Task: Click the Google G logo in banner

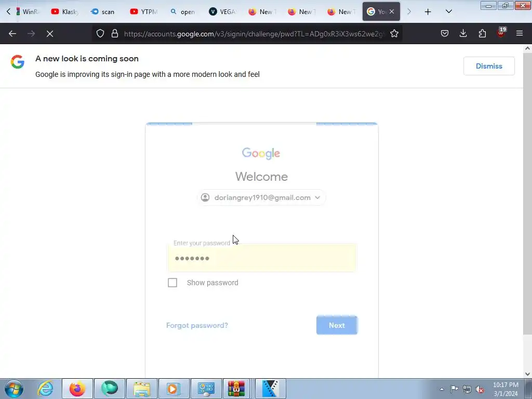Action: 18,62
